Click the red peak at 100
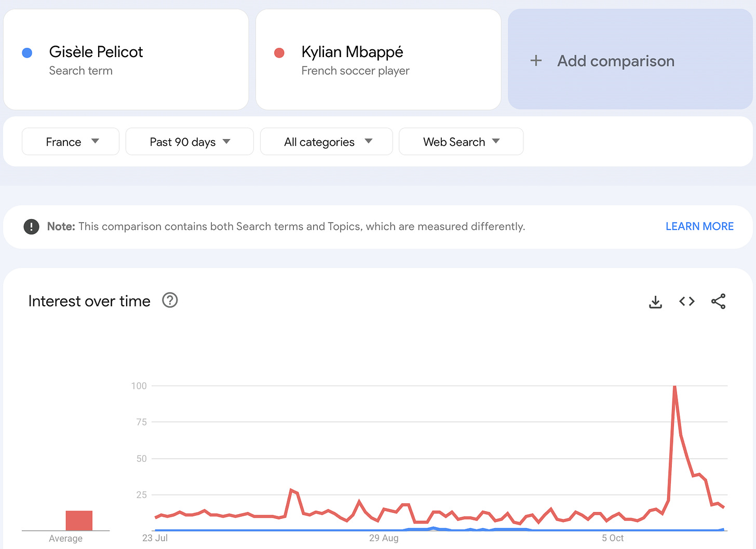 pyautogui.click(x=674, y=387)
